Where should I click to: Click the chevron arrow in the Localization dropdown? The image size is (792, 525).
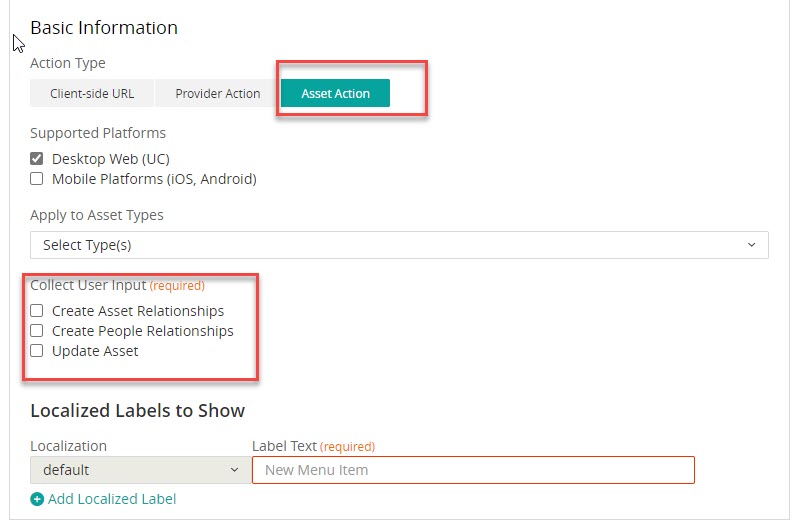[234, 470]
